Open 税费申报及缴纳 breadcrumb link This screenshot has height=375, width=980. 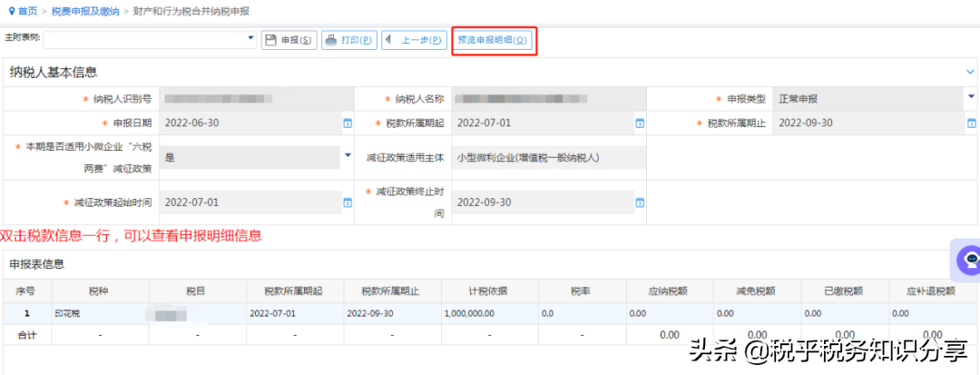click(x=85, y=11)
